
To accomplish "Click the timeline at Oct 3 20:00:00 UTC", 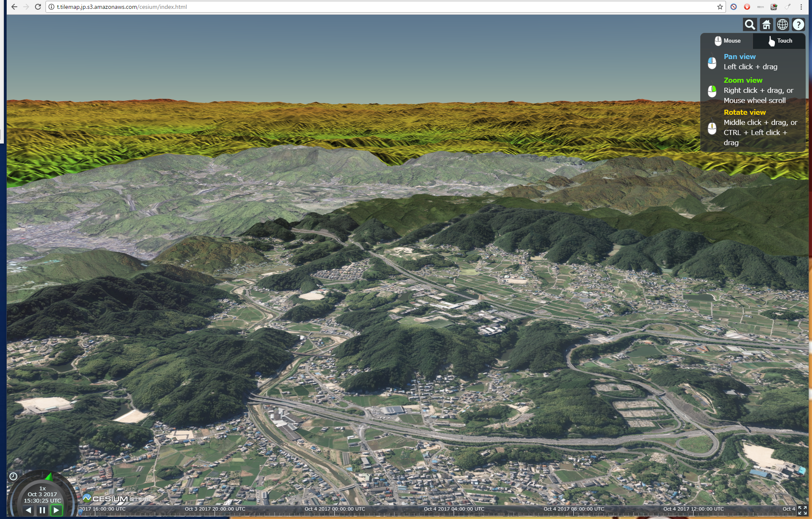I will 215,509.
